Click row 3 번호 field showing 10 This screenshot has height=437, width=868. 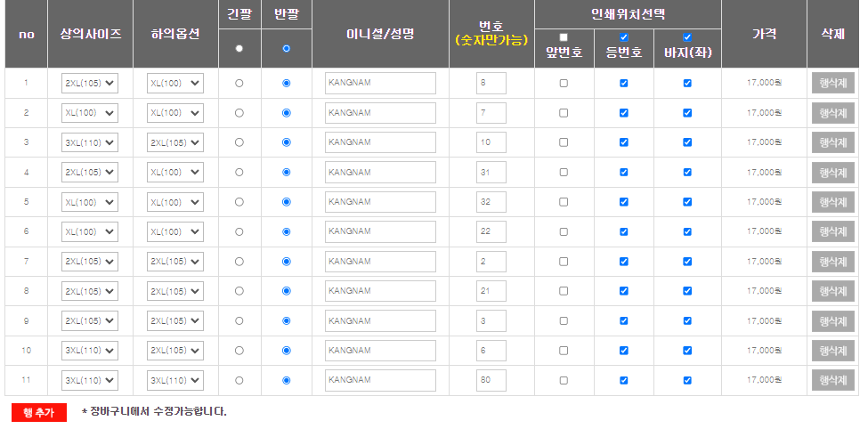tap(491, 142)
